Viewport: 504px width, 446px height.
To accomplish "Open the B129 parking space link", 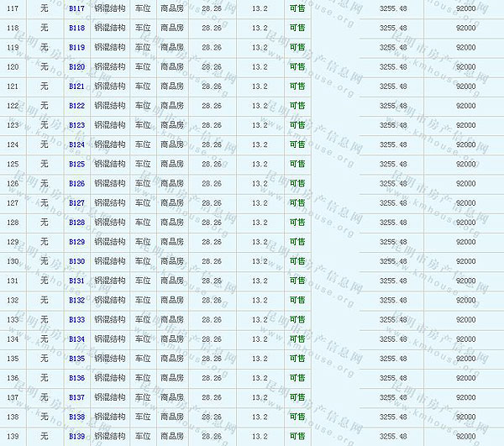I will point(76,242).
